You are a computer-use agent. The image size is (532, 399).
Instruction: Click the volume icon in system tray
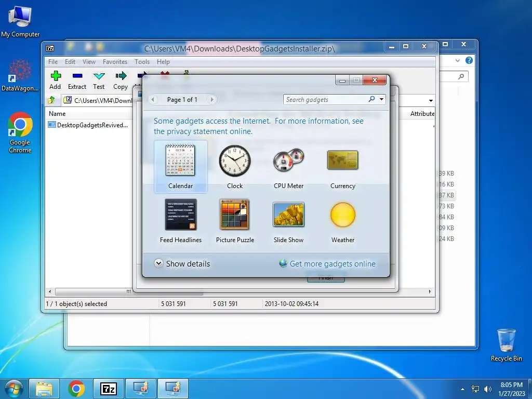click(487, 389)
